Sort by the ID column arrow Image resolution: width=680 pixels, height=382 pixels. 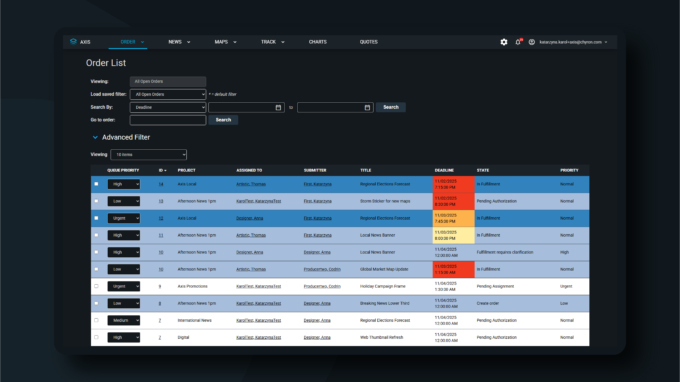[165, 170]
